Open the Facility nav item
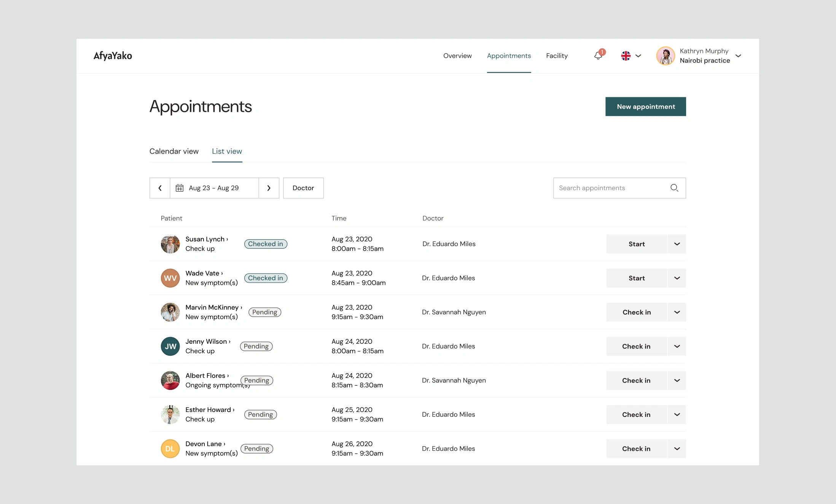 [557, 56]
